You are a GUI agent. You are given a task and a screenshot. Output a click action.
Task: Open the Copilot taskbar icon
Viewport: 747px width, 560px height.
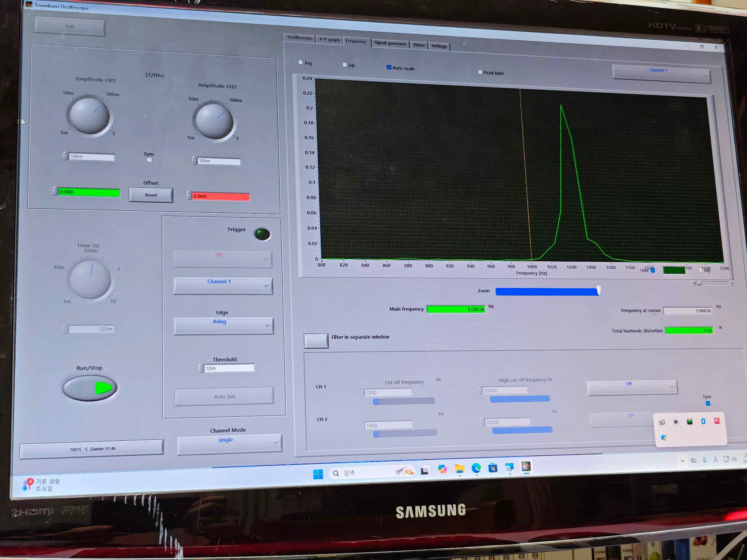pos(442,469)
